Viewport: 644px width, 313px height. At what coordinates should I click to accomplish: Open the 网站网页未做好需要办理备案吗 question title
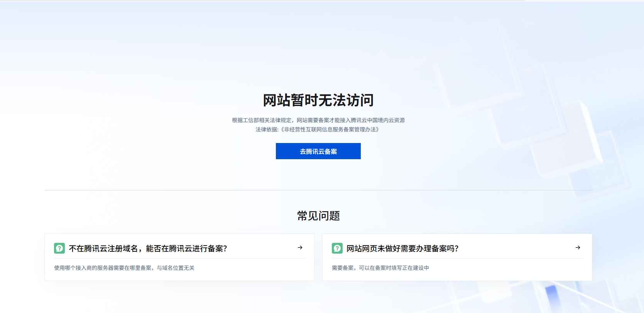tap(402, 249)
